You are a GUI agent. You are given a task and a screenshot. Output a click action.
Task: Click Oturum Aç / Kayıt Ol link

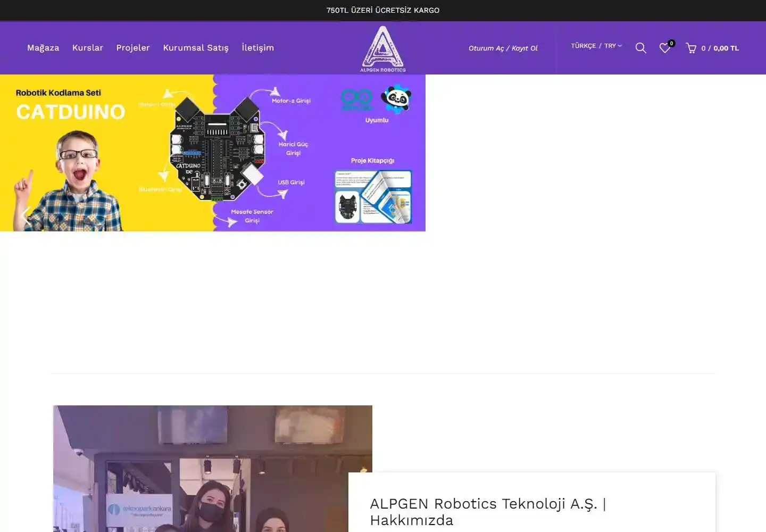503,48
